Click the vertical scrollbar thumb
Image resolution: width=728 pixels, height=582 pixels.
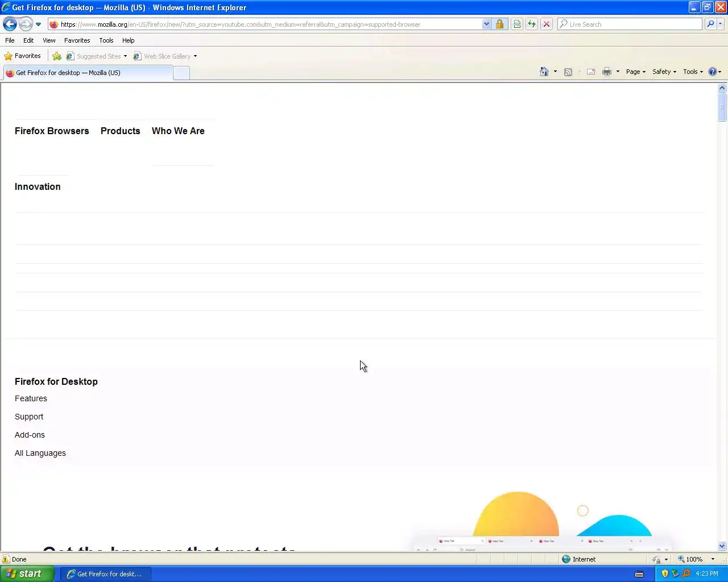tap(722, 107)
